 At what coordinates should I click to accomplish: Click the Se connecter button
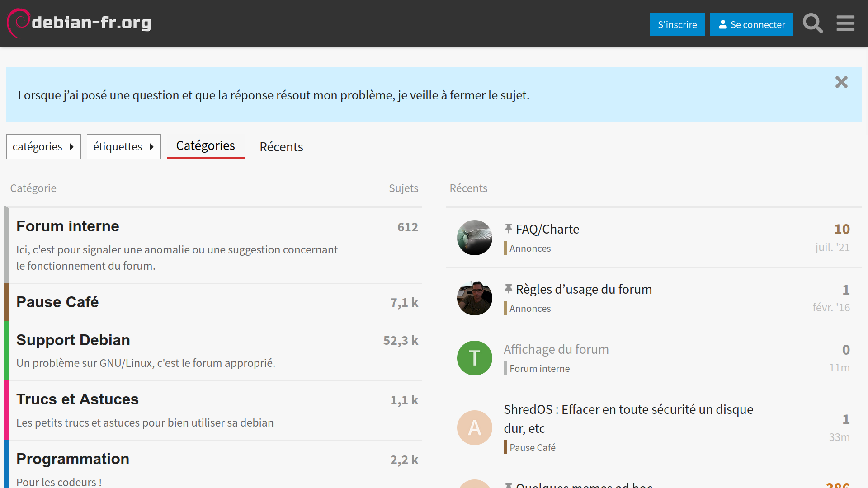(x=751, y=24)
